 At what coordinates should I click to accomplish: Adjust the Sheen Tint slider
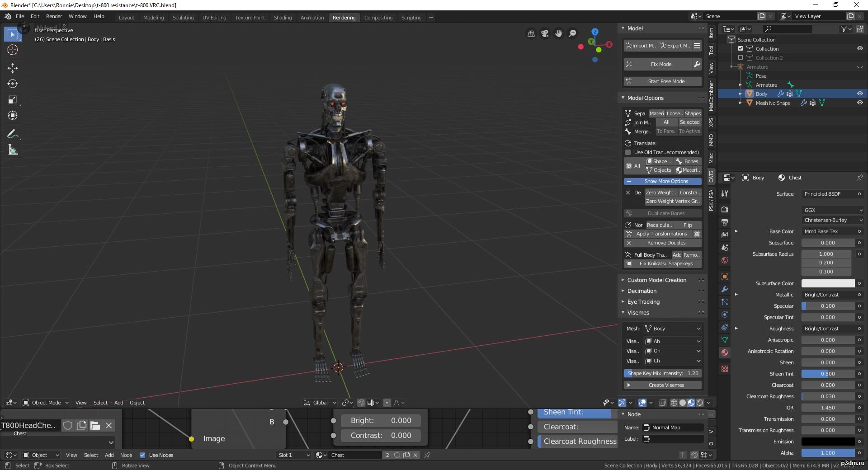[x=828, y=374]
